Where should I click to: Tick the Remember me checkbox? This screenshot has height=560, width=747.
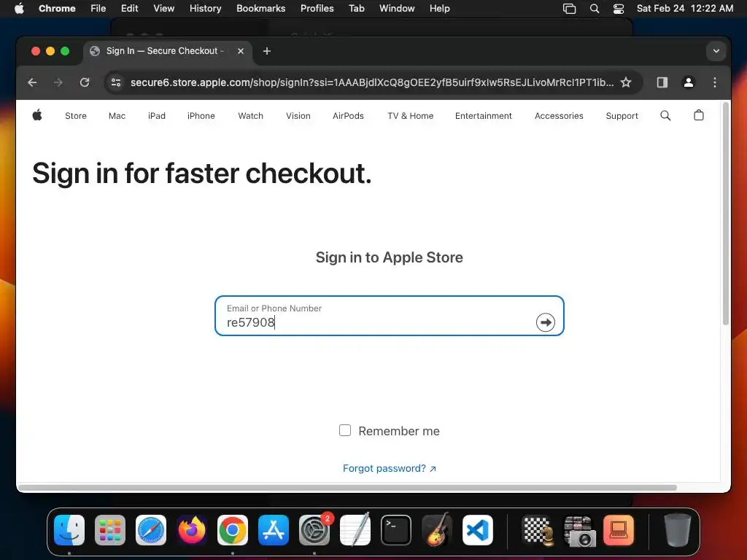[345, 430]
